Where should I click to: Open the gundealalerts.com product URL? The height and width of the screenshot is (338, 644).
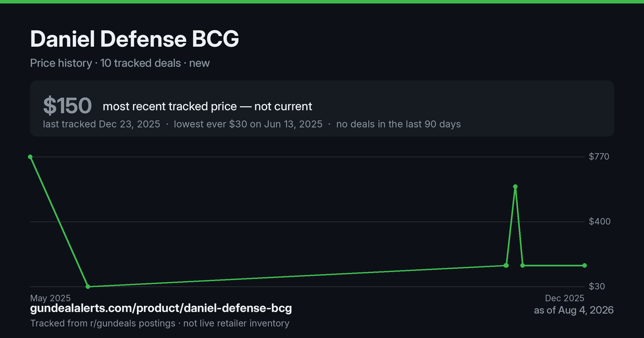[161, 308]
